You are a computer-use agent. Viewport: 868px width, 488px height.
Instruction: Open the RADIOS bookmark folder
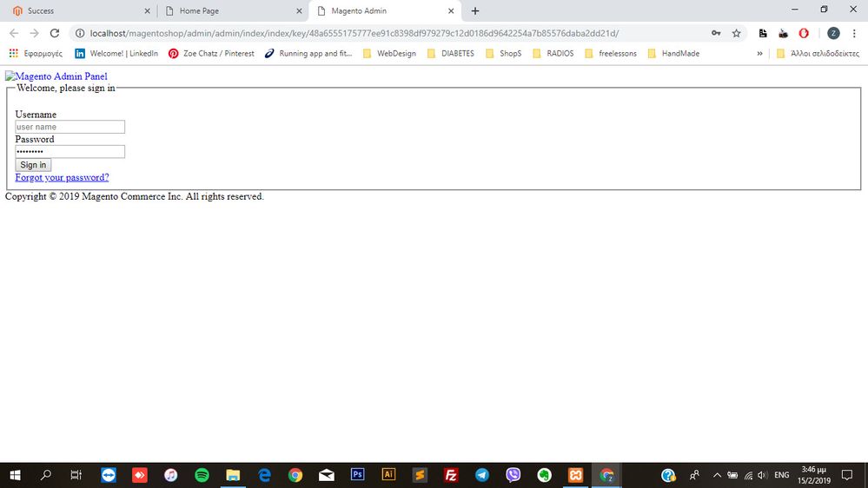click(553, 53)
